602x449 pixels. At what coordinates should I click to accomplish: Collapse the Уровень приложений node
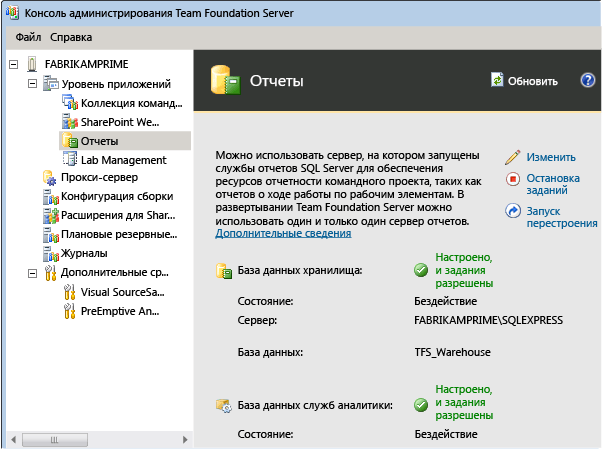pyautogui.click(x=33, y=83)
